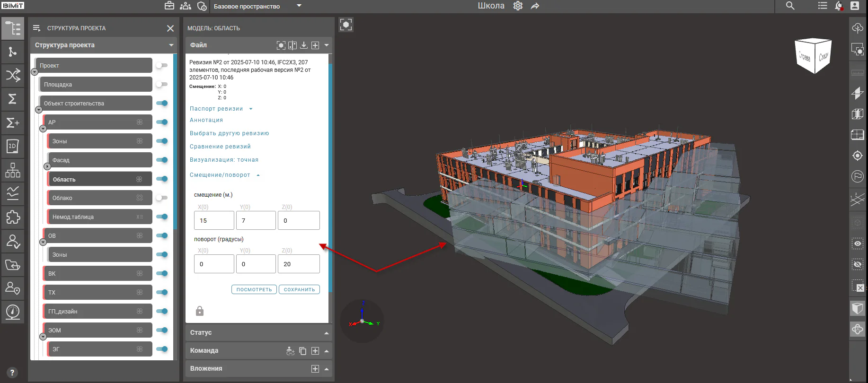Open the Базовое пространство dropdown
The image size is (868, 383).
tap(299, 6)
